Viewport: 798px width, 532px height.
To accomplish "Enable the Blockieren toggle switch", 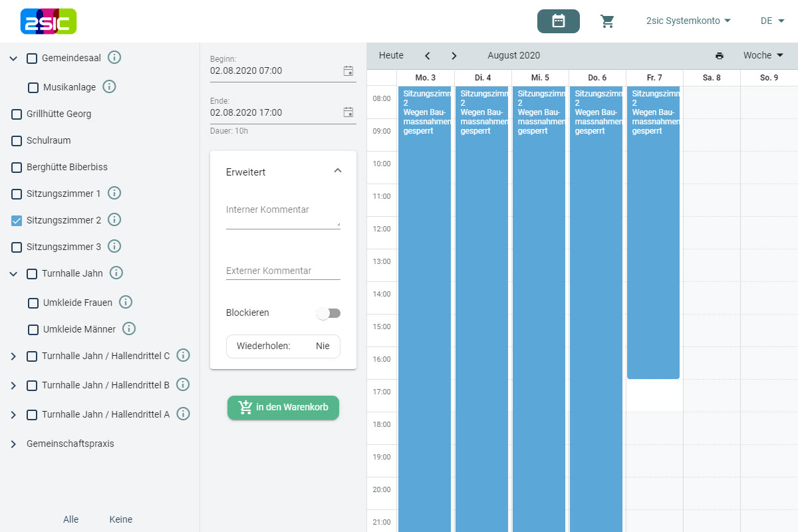I will pos(329,313).
